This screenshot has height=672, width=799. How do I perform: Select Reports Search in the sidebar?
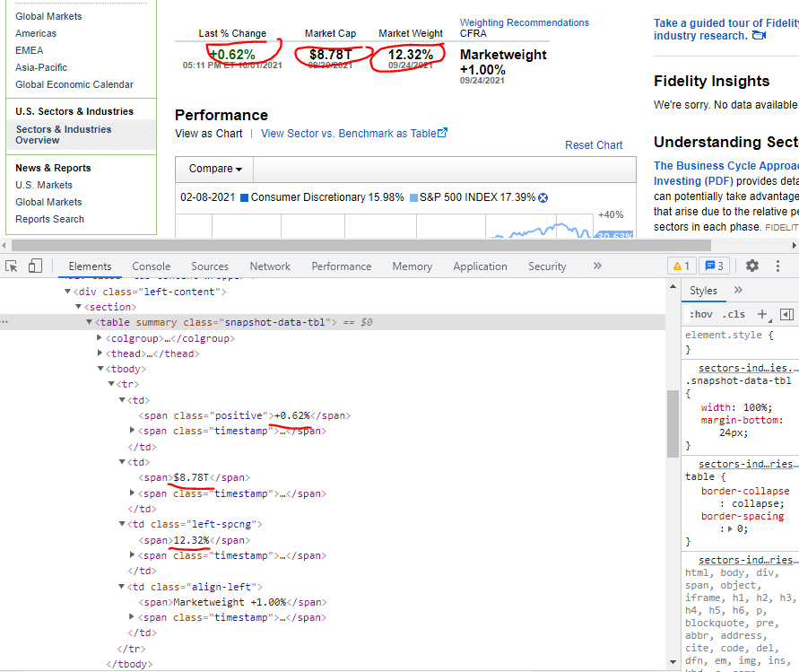point(49,219)
